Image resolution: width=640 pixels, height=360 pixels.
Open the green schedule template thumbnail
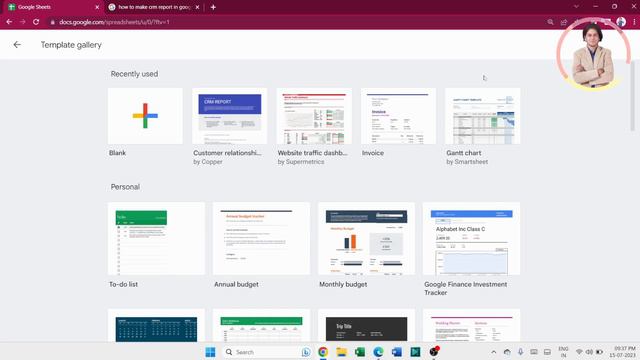coord(261,325)
